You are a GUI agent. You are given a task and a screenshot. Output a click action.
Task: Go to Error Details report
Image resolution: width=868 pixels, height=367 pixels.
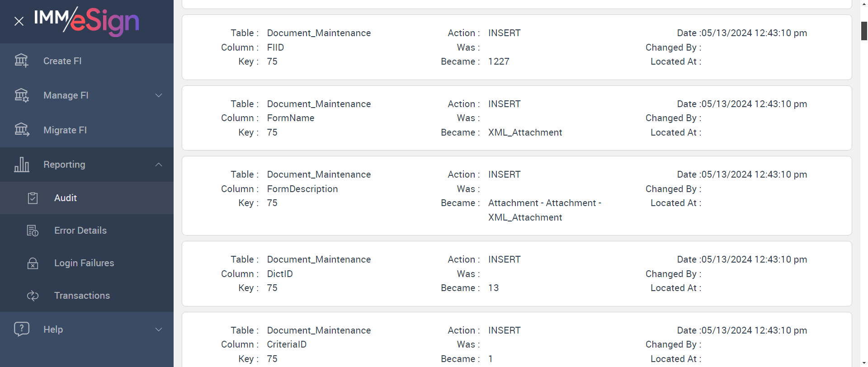point(80,231)
